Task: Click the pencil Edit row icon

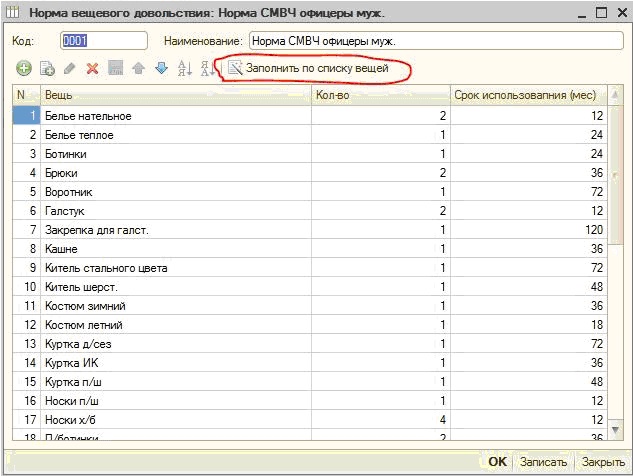Action: click(x=70, y=68)
